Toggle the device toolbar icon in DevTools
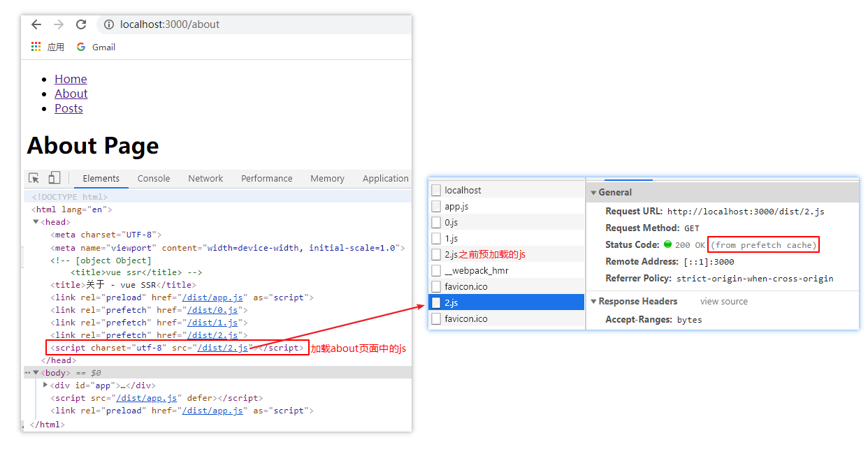868x456 pixels. point(54,178)
